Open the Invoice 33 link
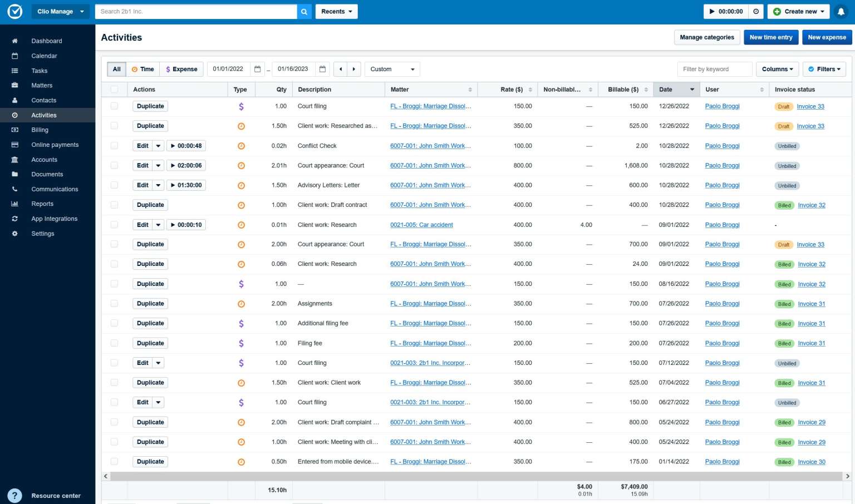The width and height of the screenshot is (855, 504). (810, 106)
